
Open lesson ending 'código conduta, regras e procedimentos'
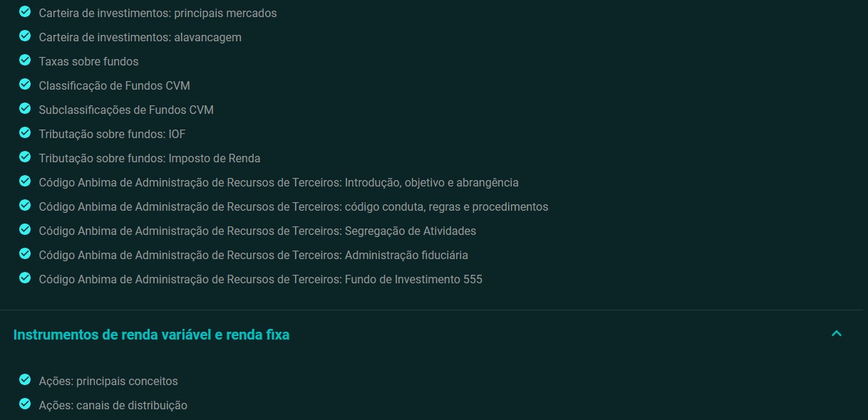(x=294, y=206)
